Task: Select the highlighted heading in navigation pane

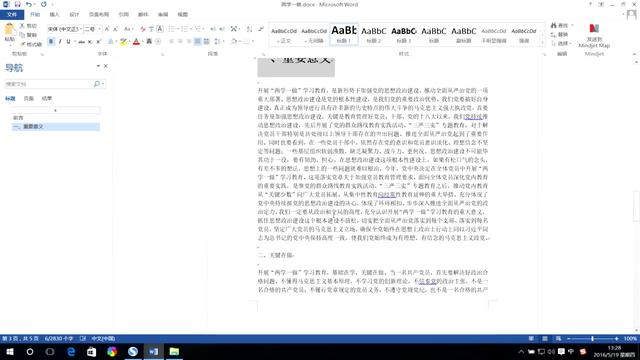Action: pos(56,127)
